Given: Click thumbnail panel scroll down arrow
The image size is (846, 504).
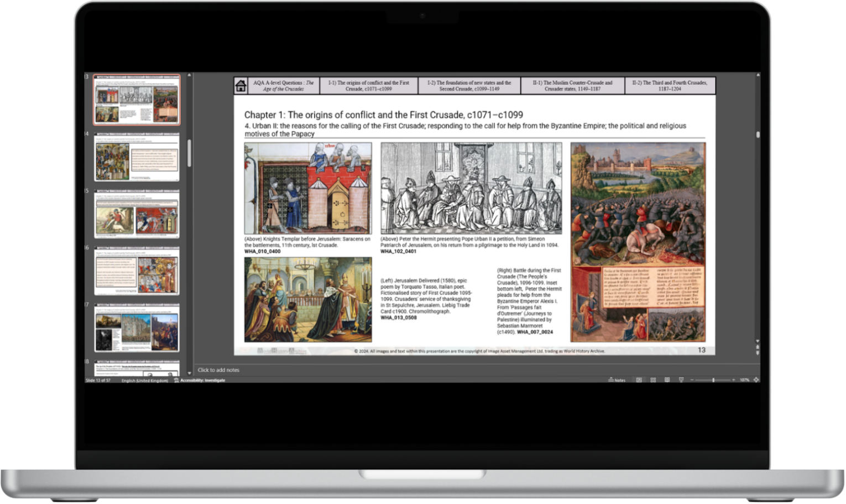Looking at the screenshot, I should click(x=189, y=374).
